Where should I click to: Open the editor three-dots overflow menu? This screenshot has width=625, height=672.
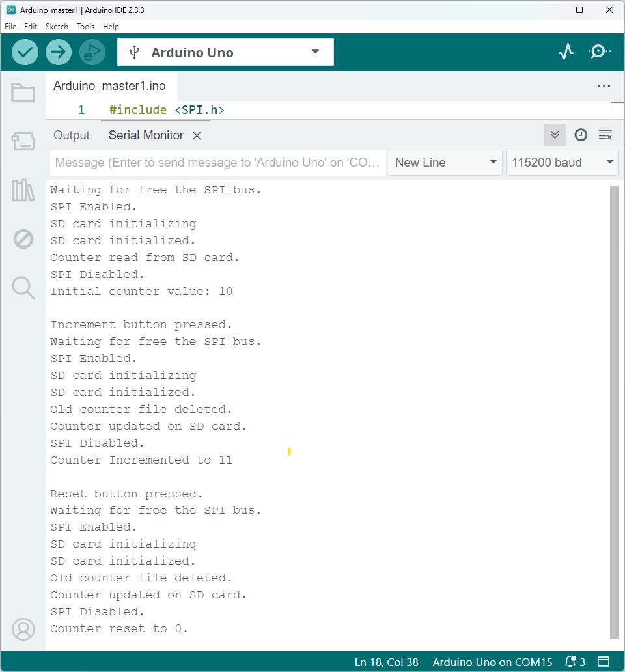pyautogui.click(x=604, y=86)
